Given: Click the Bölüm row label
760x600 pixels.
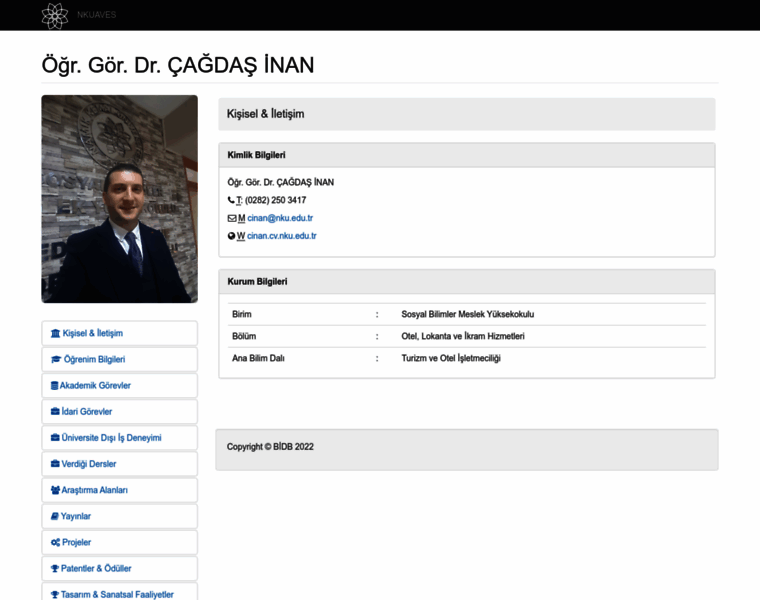Looking at the screenshot, I should click(x=244, y=336).
